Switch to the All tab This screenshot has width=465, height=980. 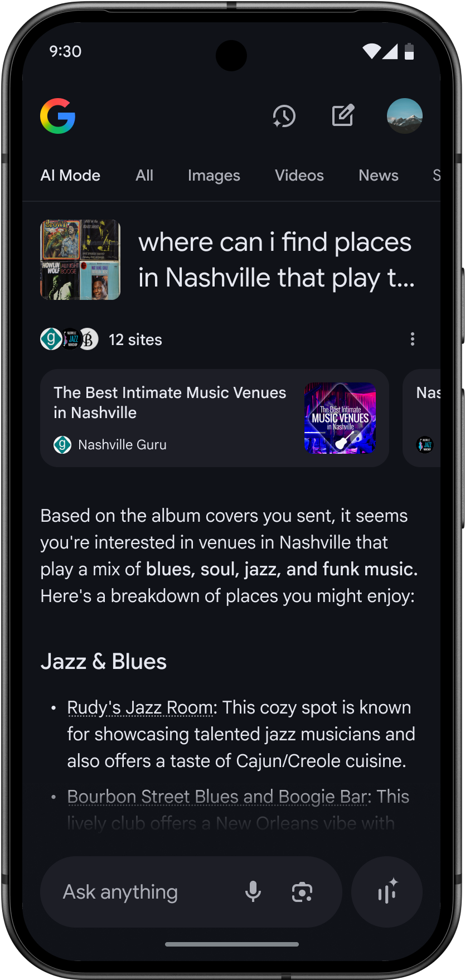pyautogui.click(x=144, y=176)
